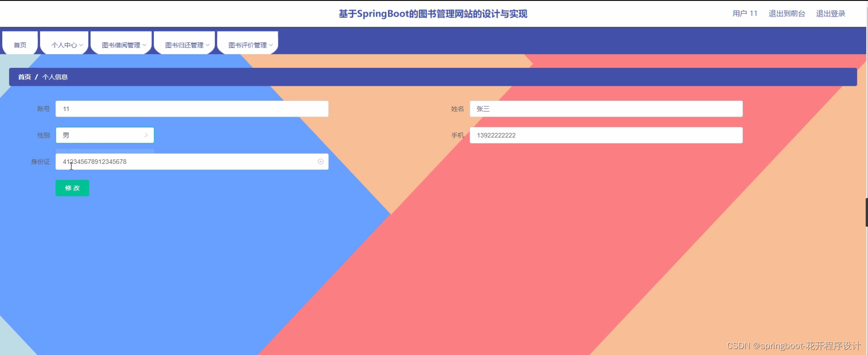Switch to the 首页 navigation tab
Screen dimensions: 868x355
(20, 45)
